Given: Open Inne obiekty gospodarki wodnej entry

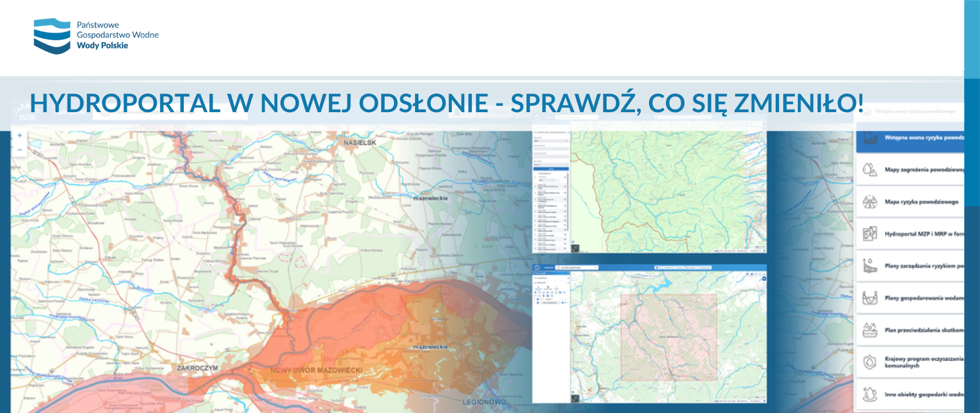Looking at the screenshot, I should point(910,394).
